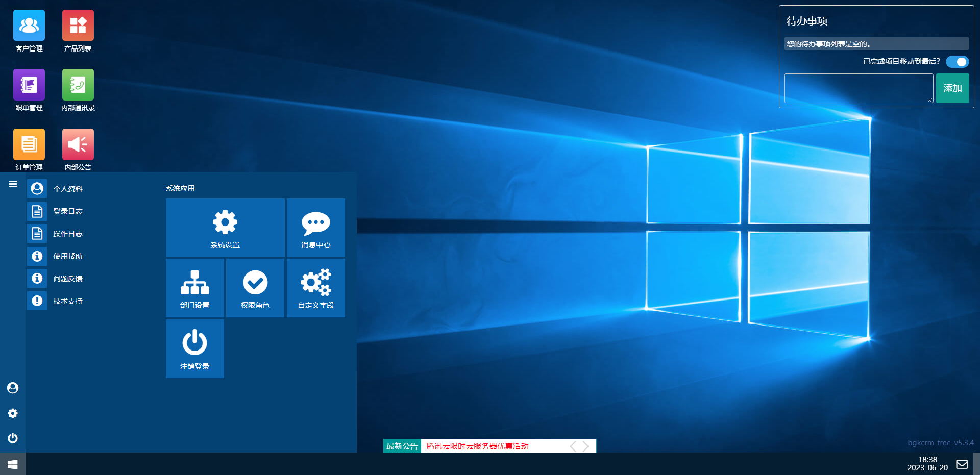The image size is (980, 475).
Task: Click the Windows start button on taskbar
Action: 13,464
